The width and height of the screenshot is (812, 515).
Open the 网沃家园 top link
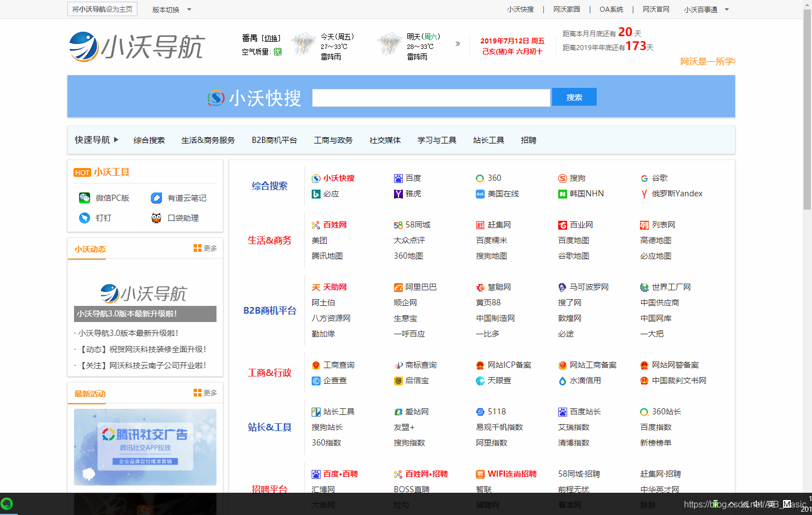pyautogui.click(x=567, y=9)
